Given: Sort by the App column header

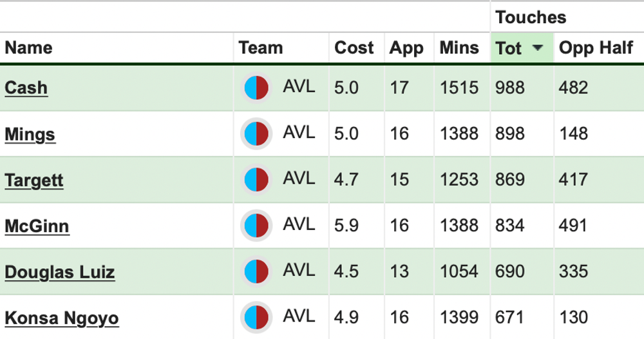Looking at the screenshot, I should [x=406, y=48].
